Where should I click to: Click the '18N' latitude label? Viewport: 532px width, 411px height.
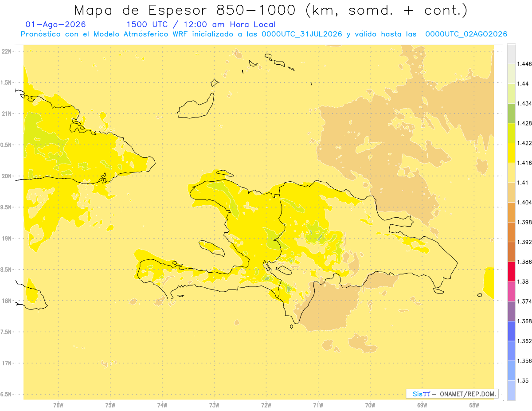point(8,301)
